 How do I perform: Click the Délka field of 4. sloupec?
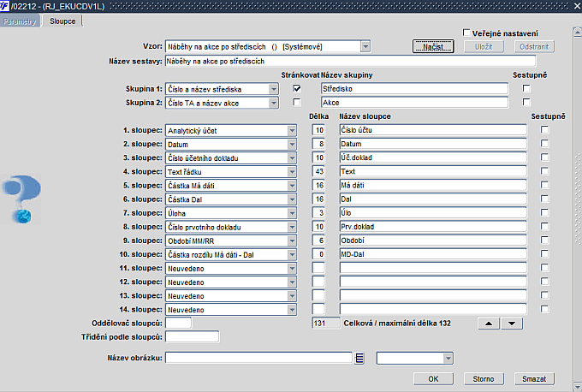[318, 171]
